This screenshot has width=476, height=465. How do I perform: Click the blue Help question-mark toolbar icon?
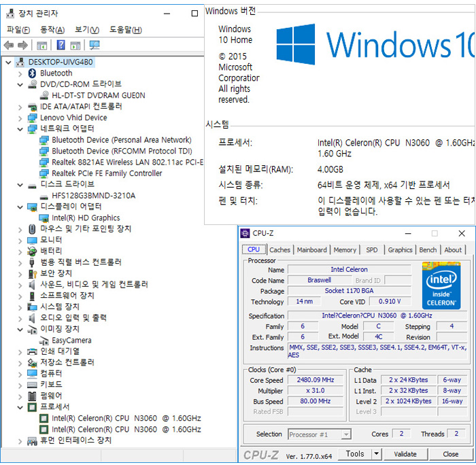61,45
